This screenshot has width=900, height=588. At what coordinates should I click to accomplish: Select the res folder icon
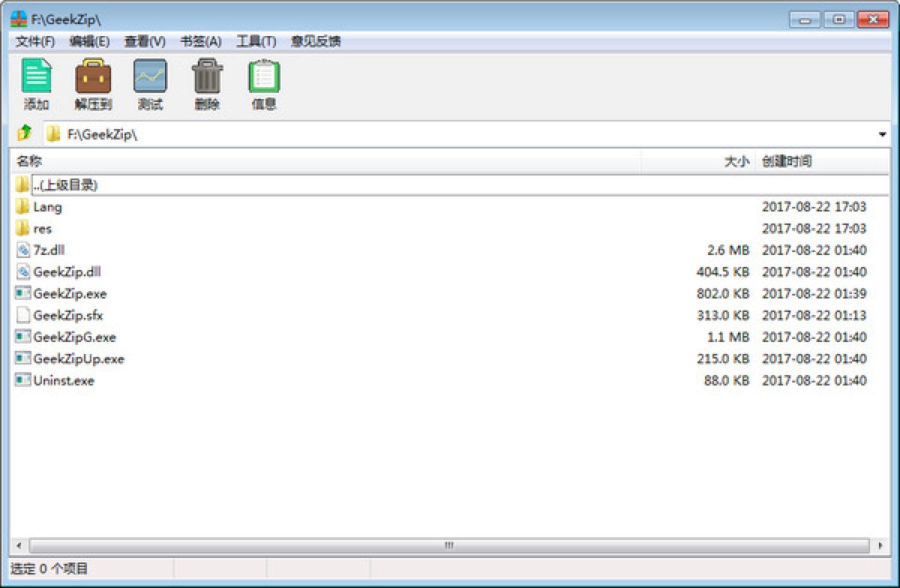tap(22, 228)
